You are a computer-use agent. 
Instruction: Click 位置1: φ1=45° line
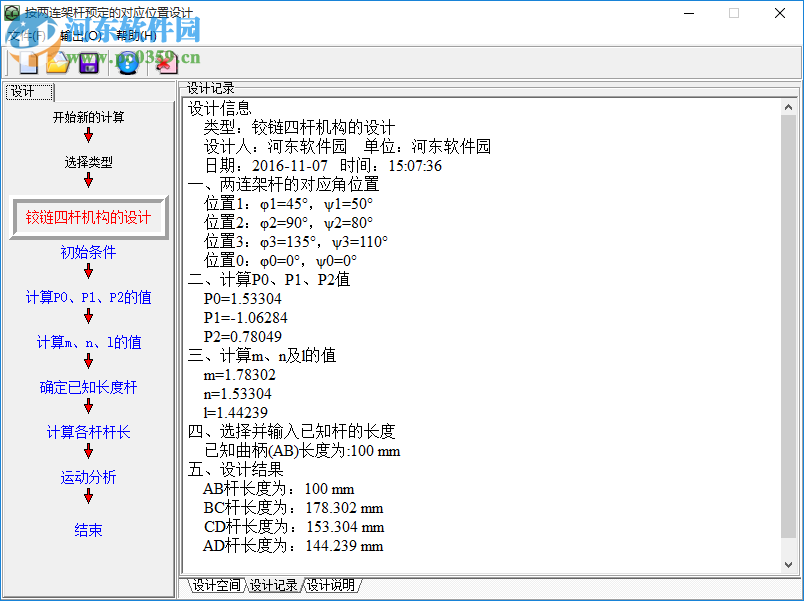pyautogui.click(x=289, y=204)
